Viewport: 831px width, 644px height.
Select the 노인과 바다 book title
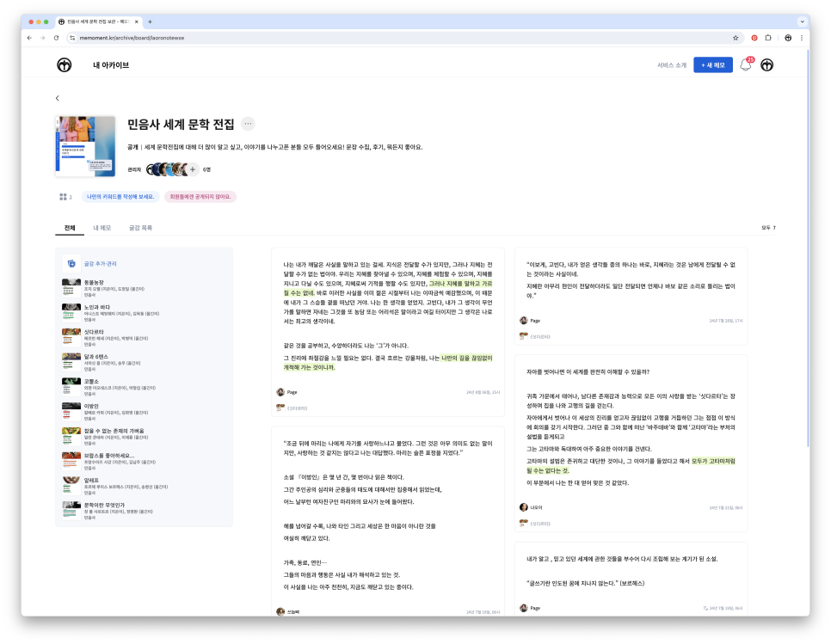pyautogui.click(x=97, y=307)
